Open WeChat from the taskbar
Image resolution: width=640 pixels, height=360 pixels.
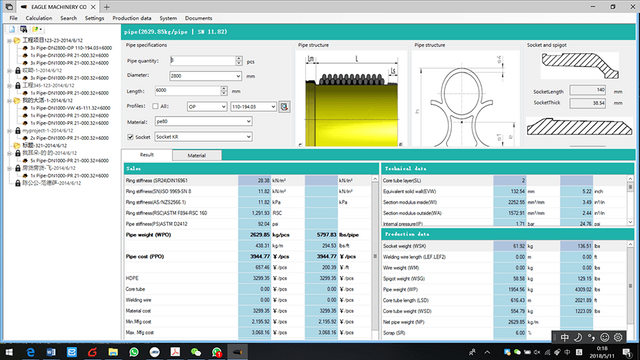196,352
